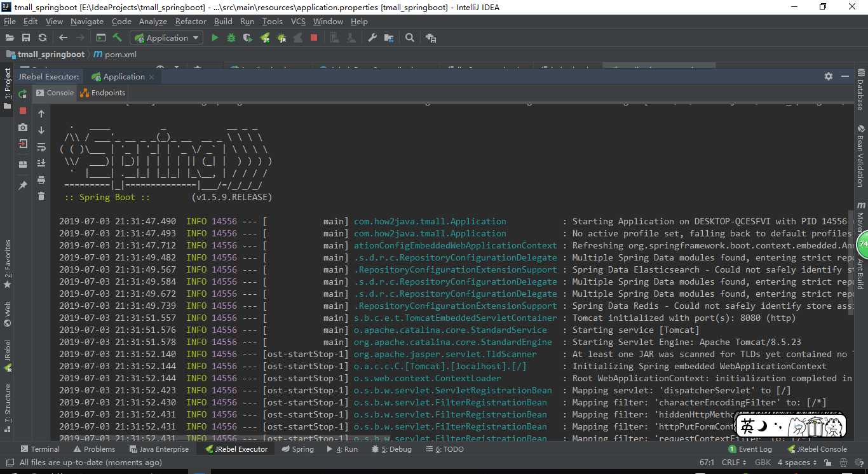This screenshot has height=474, width=868.
Task: Click the Synchronize refresh toolbar icon
Action: click(43, 38)
